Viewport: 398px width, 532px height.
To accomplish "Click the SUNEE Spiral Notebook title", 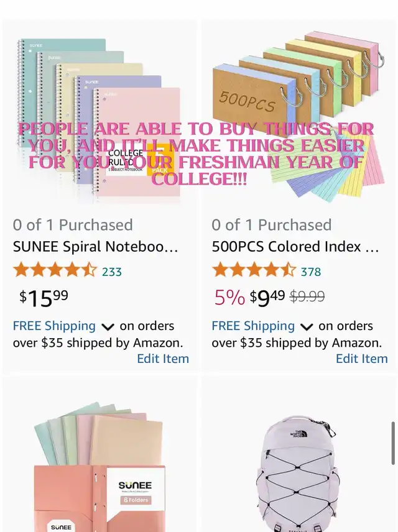I will tap(95, 247).
